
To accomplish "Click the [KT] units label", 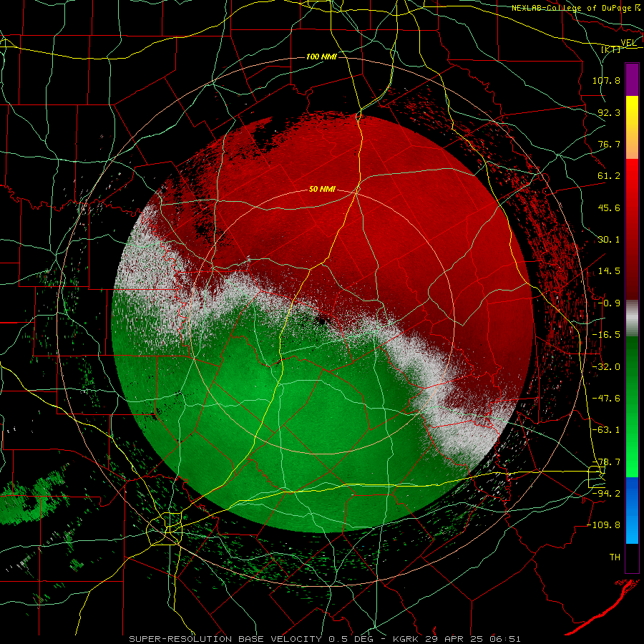I will pos(610,49).
